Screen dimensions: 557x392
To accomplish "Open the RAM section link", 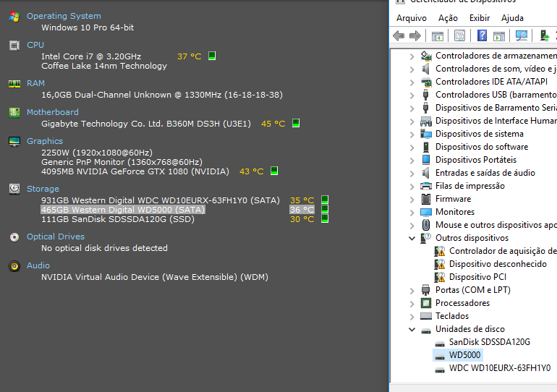I will tap(35, 83).
